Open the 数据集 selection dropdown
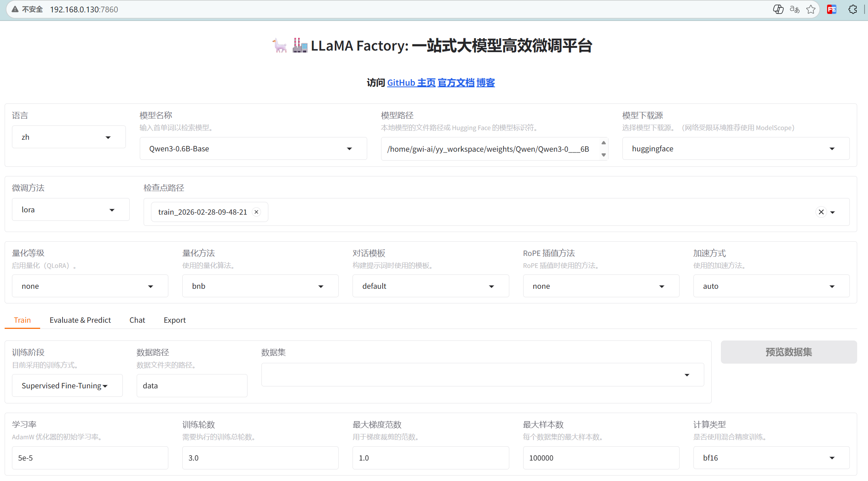Image resolution: width=868 pixels, height=481 pixels. (482, 375)
